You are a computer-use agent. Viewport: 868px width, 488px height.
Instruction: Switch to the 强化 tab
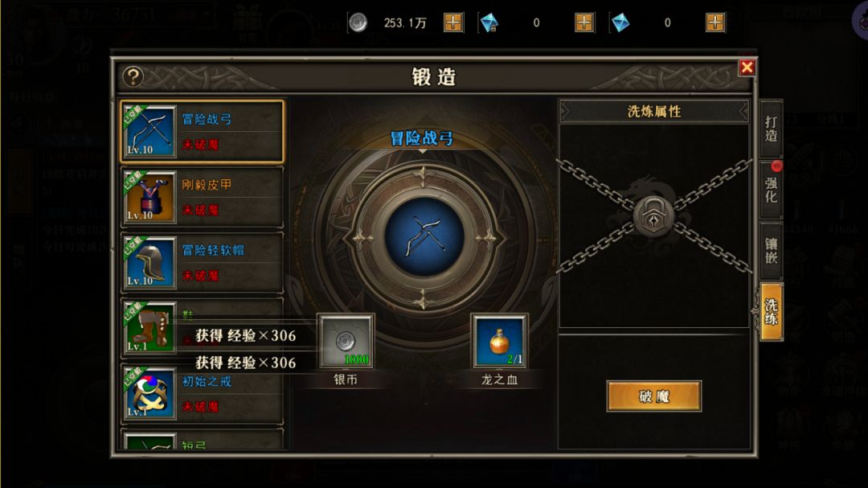771,190
